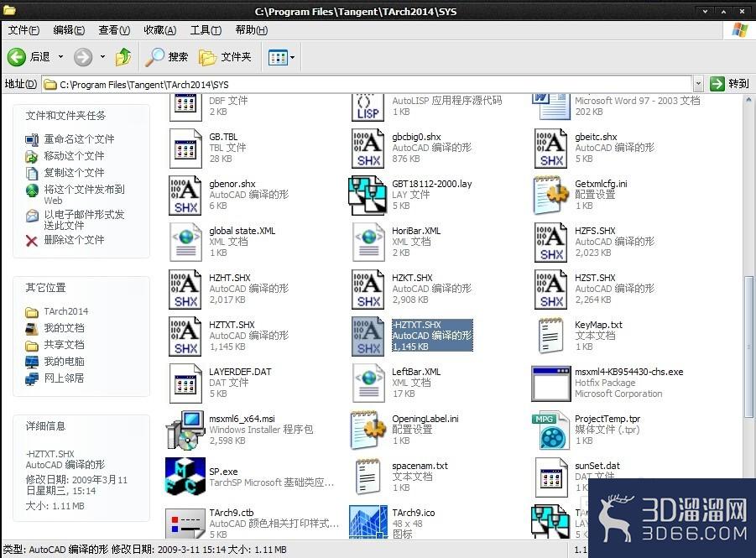The width and height of the screenshot is (756, 558).
Task: Select the ProjectTemp.tpr media file icon
Action: 550,430
